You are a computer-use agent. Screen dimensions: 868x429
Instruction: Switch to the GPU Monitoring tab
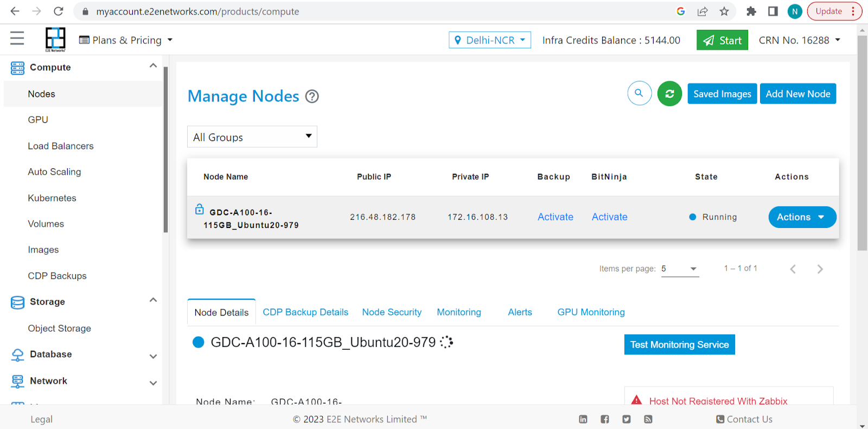[591, 312]
